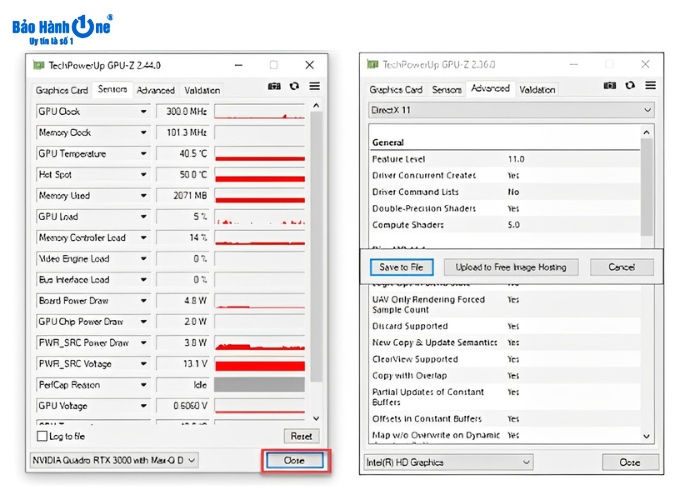Click the refresh icon in the Sensors window
This screenshot has width=700, height=500.
(x=293, y=87)
